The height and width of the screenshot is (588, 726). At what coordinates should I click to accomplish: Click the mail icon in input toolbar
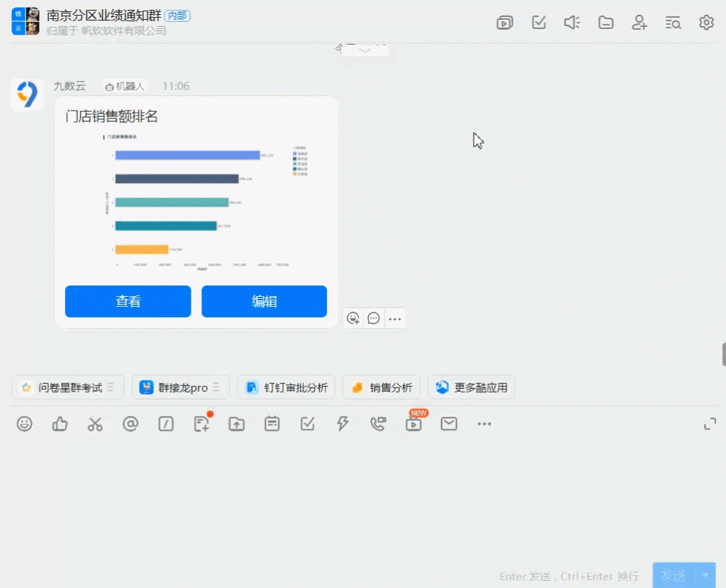pyautogui.click(x=449, y=424)
